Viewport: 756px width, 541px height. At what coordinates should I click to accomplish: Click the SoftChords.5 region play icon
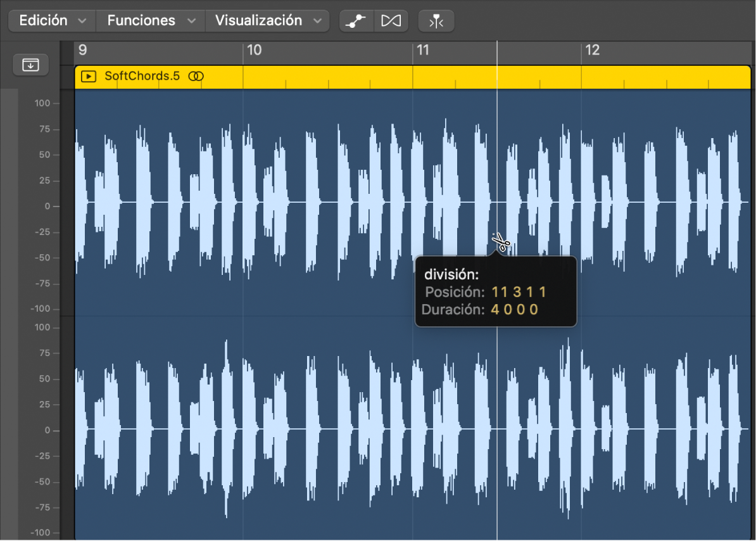tap(89, 76)
